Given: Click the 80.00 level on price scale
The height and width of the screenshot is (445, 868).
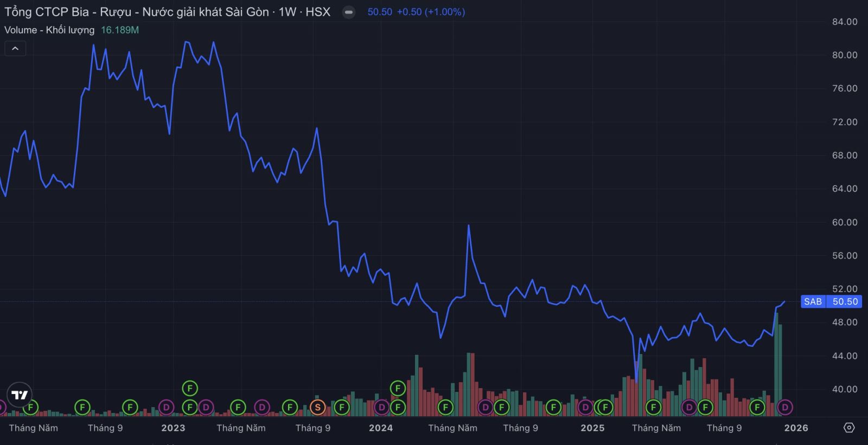Looking at the screenshot, I should coord(845,55).
